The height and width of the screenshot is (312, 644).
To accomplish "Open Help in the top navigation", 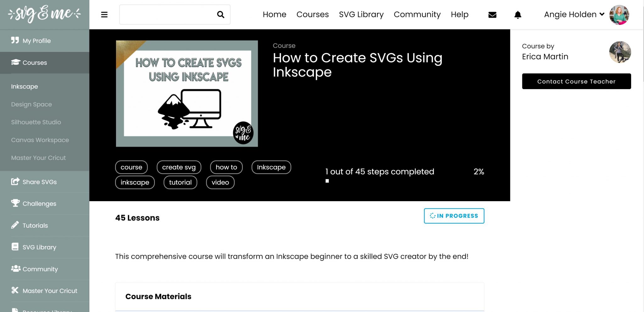I will pos(460,14).
